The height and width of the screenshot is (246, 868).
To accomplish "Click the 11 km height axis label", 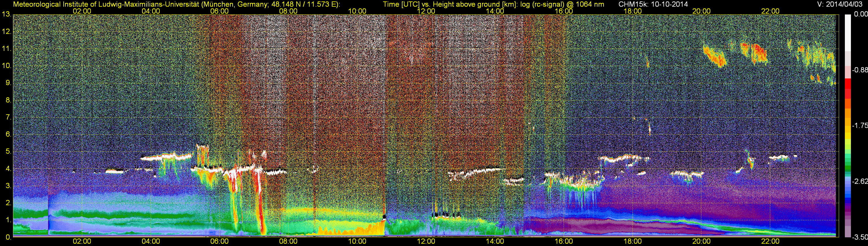I will click(x=6, y=49).
